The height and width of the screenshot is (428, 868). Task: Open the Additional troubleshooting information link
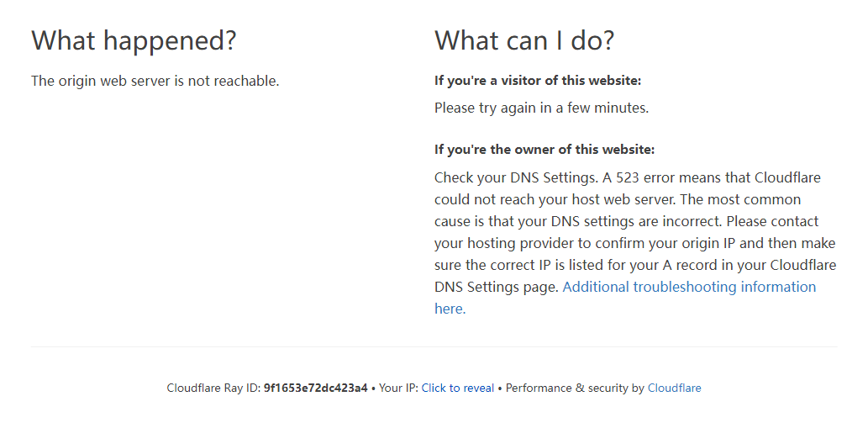(x=689, y=287)
